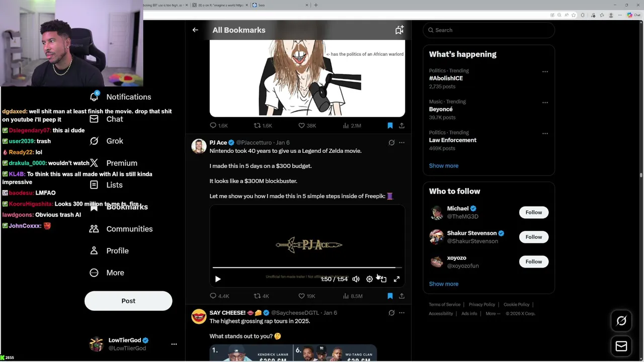This screenshot has height=362, width=644.
Task: Reply to PJ Ace post with 4.4K replies
Action: pyautogui.click(x=219, y=296)
